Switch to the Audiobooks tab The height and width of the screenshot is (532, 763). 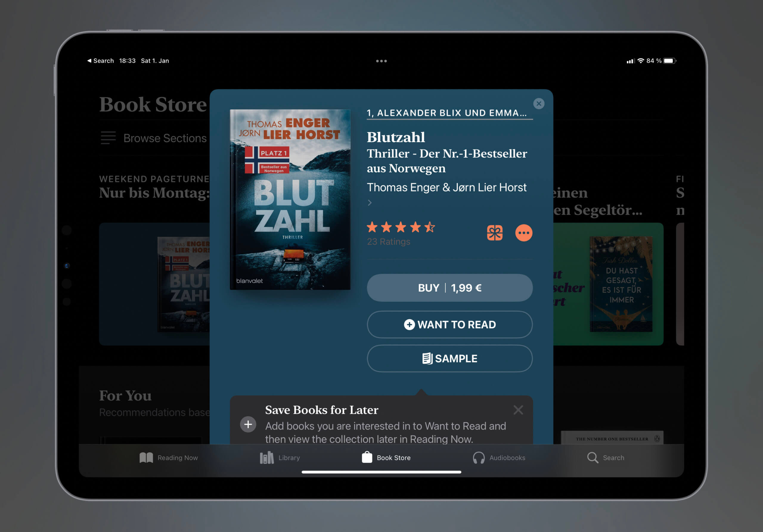coord(499,458)
